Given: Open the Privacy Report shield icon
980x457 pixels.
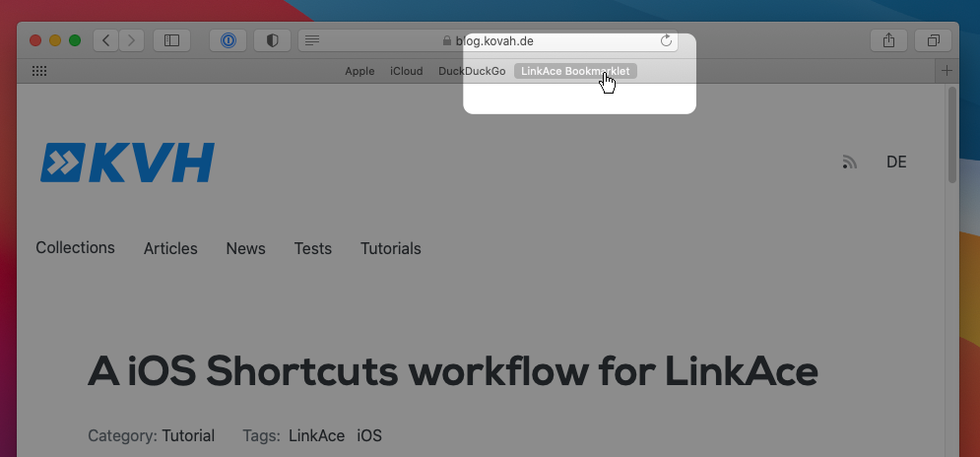Looking at the screenshot, I should pyautogui.click(x=273, y=40).
